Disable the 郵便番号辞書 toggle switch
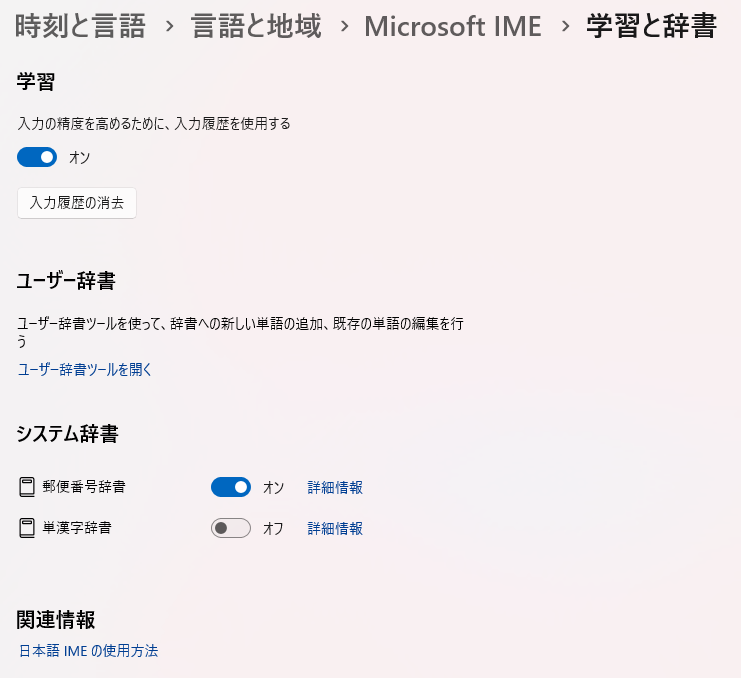Screen dimensions: 741x678 coord(230,487)
